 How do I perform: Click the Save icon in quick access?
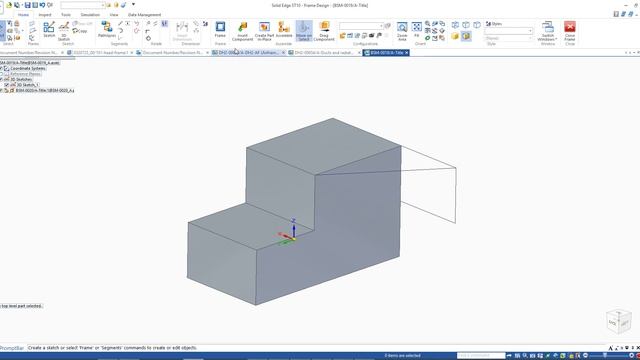[27, 5]
